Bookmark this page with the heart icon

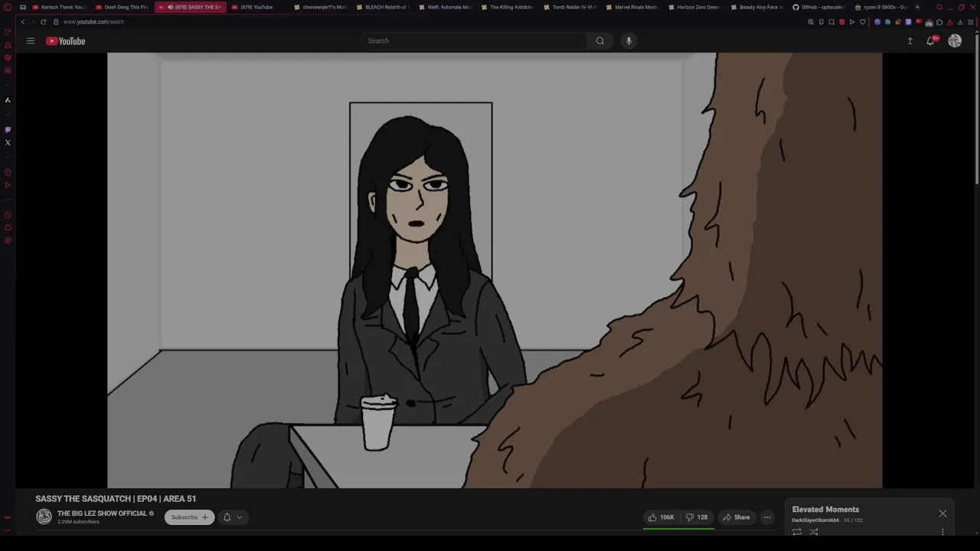(x=863, y=22)
